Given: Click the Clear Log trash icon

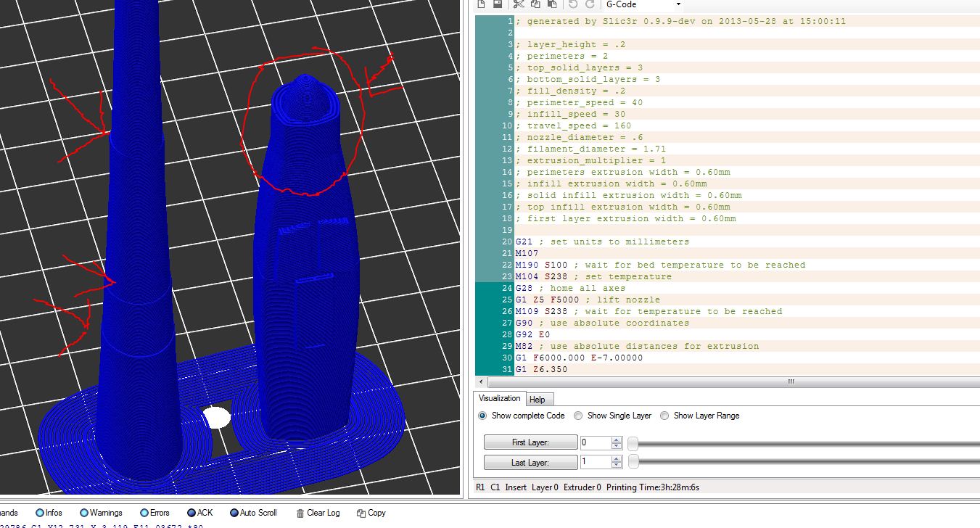Looking at the screenshot, I should [300, 513].
